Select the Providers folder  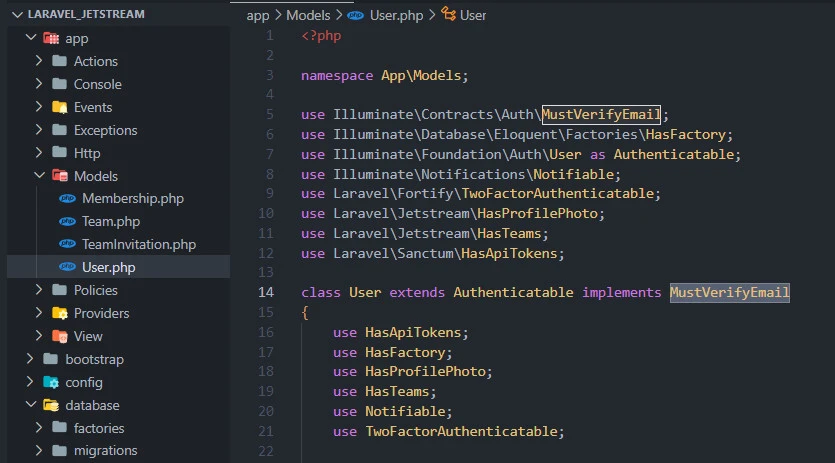pos(101,313)
